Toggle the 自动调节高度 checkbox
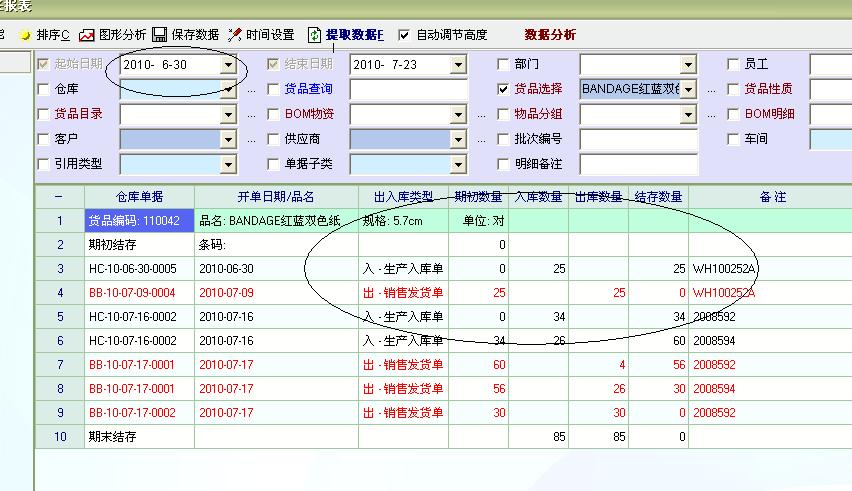Screen dimensions: 852x491 [404, 35]
